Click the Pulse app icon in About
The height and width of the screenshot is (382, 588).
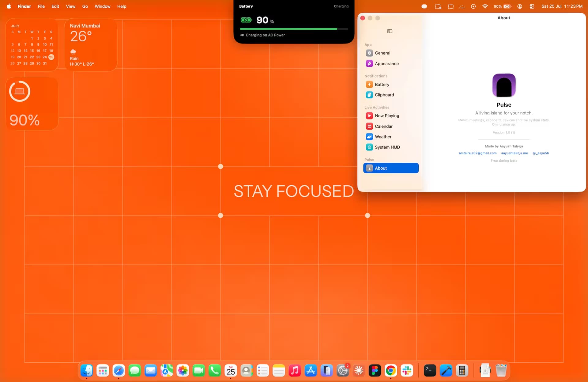click(x=504, y=85)
